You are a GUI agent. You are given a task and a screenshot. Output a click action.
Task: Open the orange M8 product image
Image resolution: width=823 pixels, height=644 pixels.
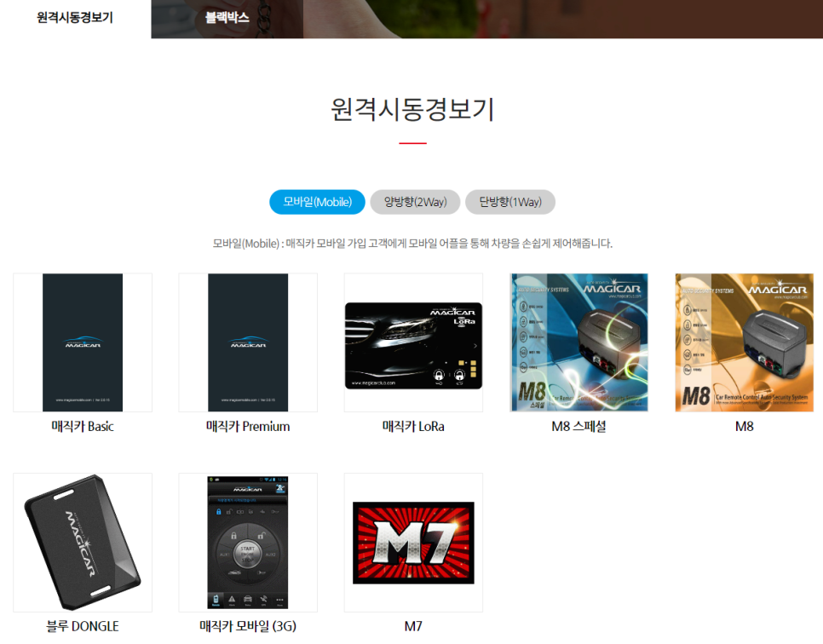745,342
